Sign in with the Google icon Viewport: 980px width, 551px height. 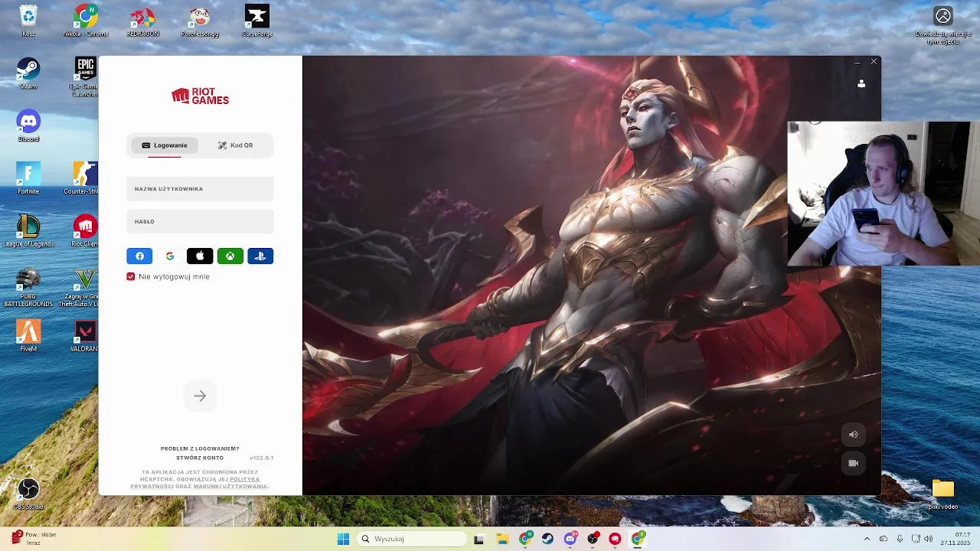(x=170, y=256)
